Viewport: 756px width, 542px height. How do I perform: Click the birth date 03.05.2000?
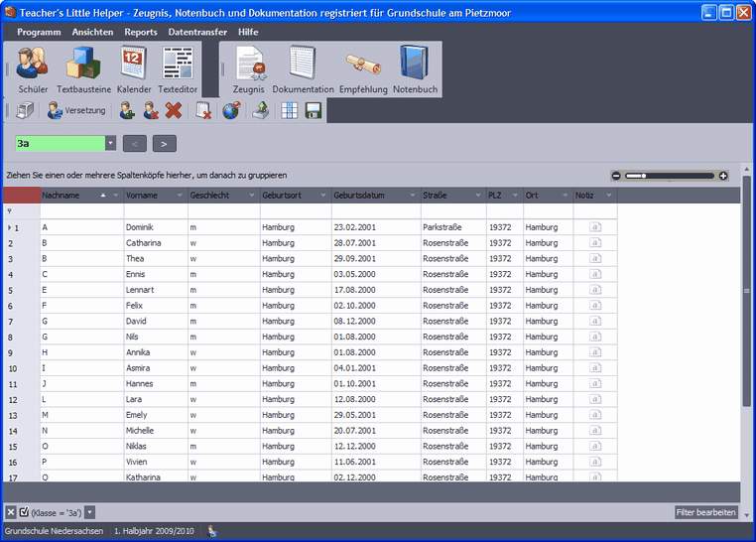(354, 274)
